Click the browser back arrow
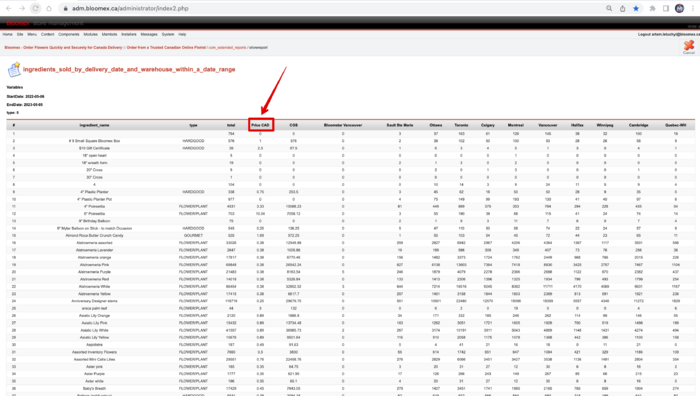Image resolution: width=700 pixels, height=396 pixels. coord(8,8)
